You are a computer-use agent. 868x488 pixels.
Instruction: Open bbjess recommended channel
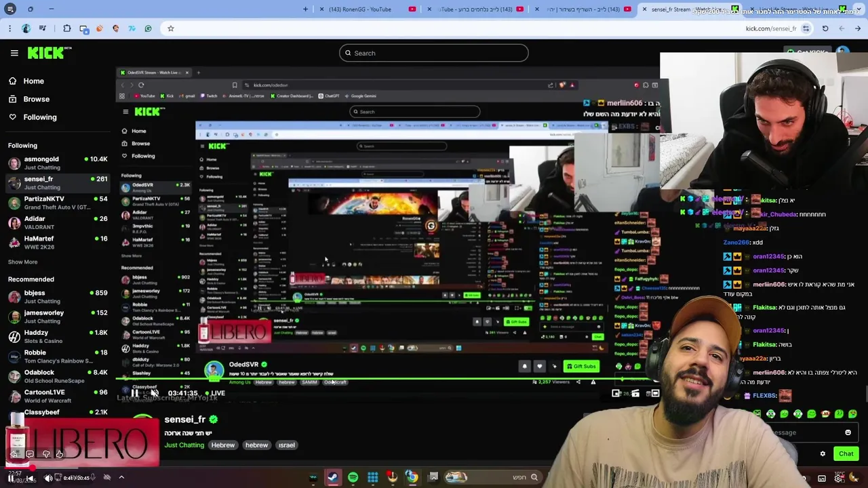57,296
